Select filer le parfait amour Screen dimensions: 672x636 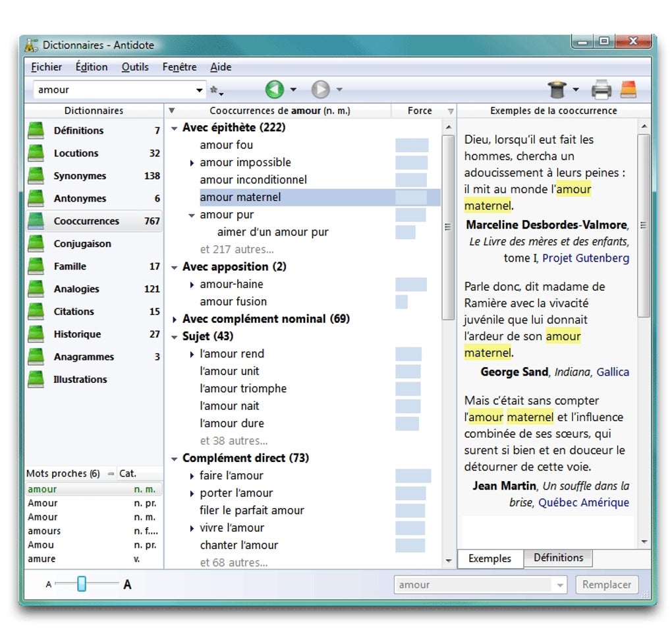[252, 510]
